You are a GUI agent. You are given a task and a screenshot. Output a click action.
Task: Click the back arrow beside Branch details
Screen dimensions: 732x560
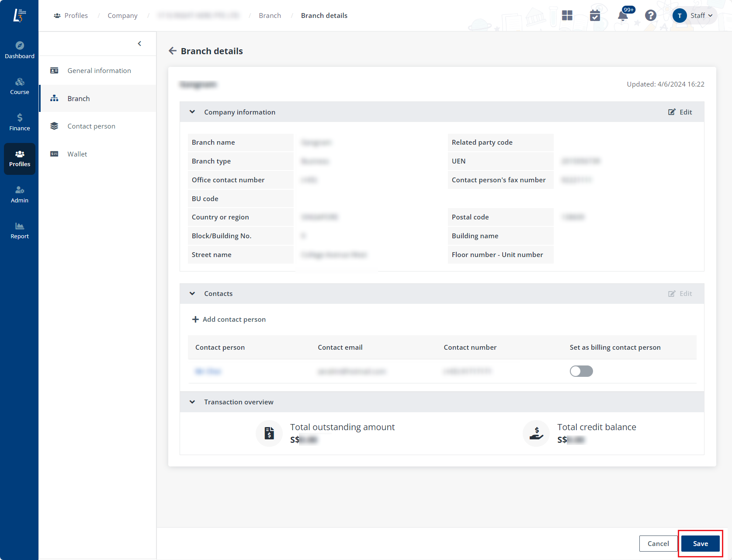(173, 51)
